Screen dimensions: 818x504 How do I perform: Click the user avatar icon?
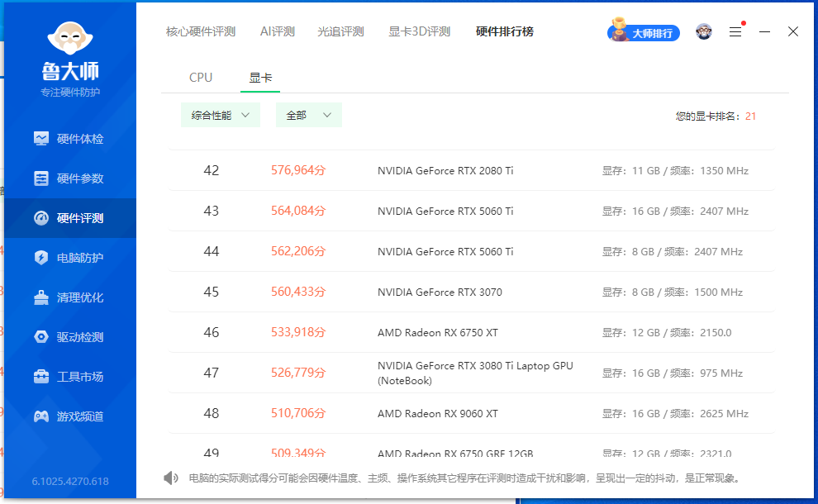pyautogui.click(x=704, y=31)
